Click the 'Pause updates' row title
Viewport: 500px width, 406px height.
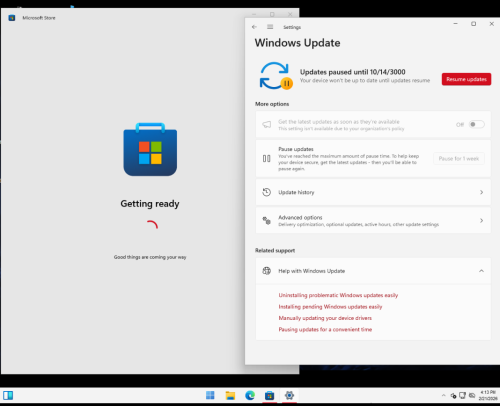click(296, 149)
